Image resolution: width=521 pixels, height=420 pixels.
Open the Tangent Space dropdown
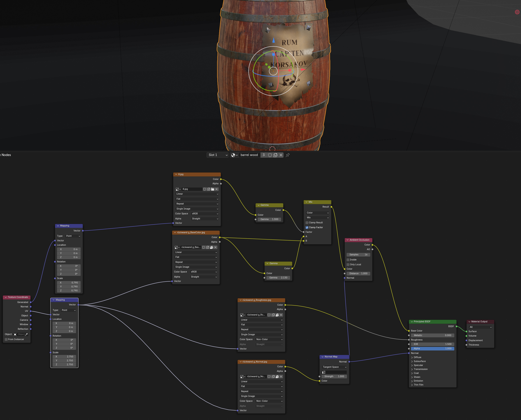coord(334,367)
